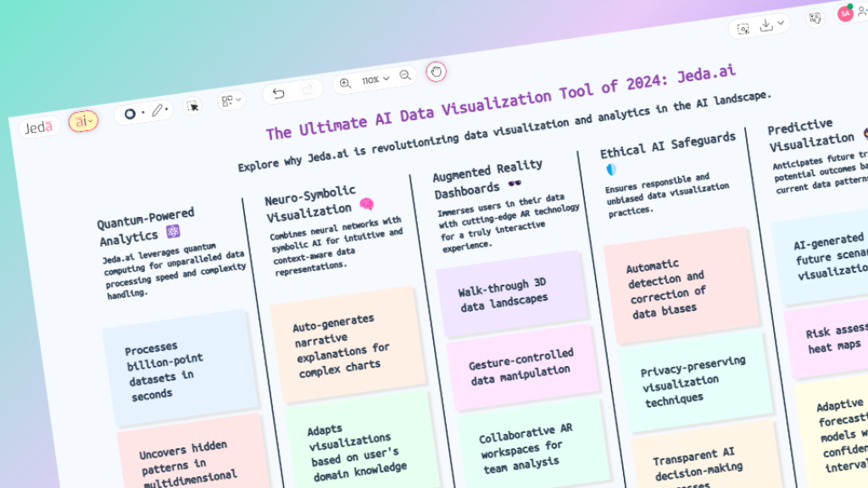Click the area screenshot capture icon
Viewport: 868px width, 488px height.
click(x=743, y=29)
